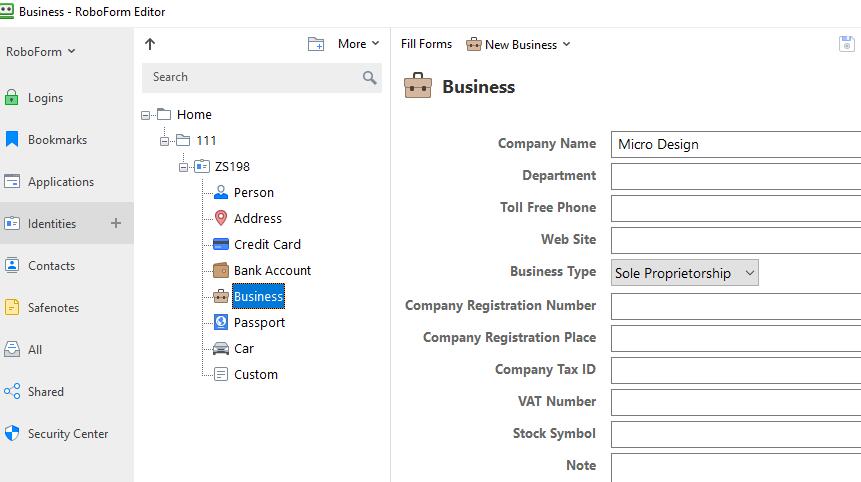861x482 pixels.
Task: Add a new identity with plus icon
Action: pos(116,223)
